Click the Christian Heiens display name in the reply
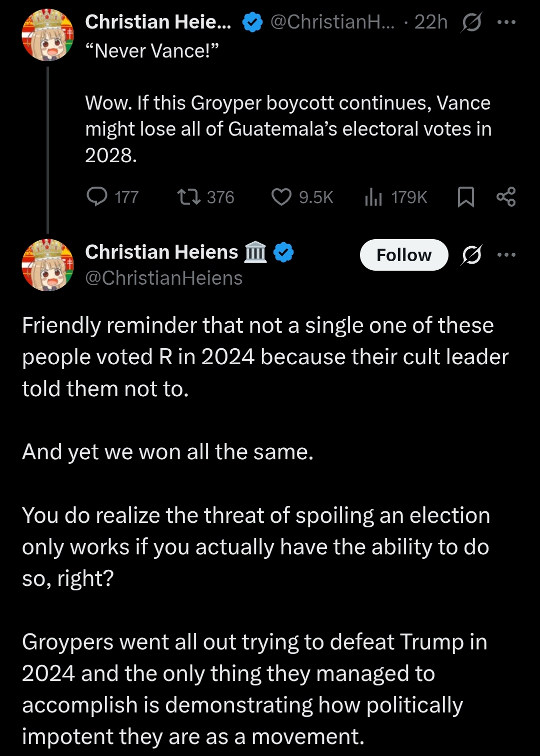 click(161, 252)
